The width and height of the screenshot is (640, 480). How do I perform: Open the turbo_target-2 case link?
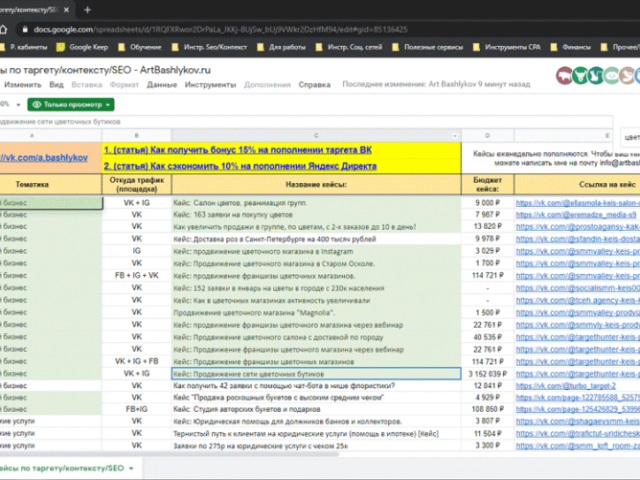pyautogui.click(x=566, y=386)
